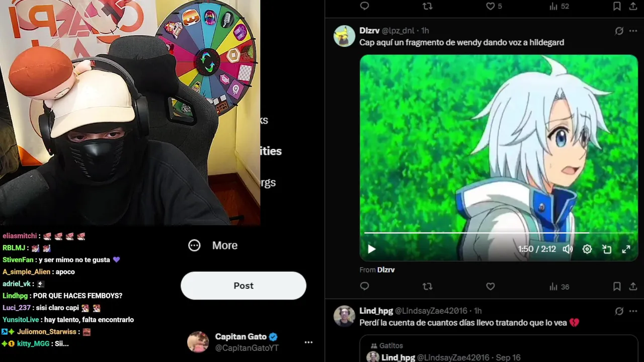The height and width of the screenshot is (362, 644).
Task: Mute the video with the speaker icon
Action: tap(568, 249)
